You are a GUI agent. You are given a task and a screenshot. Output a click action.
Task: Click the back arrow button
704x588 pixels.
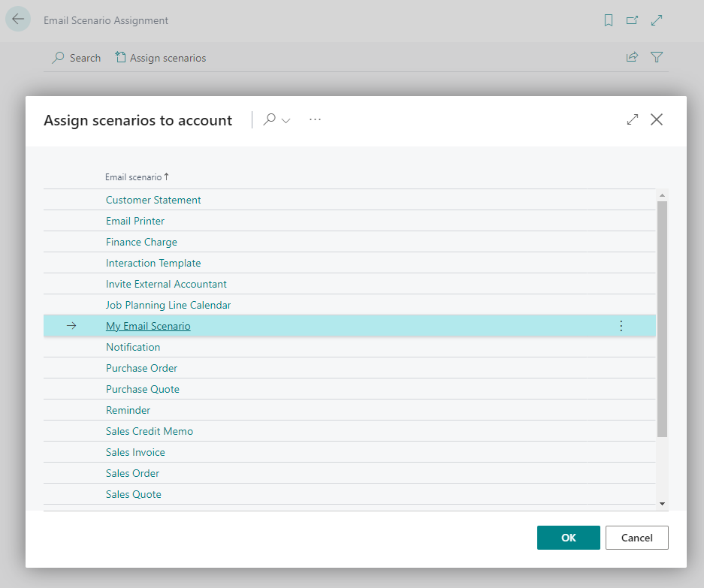[18, 20]
